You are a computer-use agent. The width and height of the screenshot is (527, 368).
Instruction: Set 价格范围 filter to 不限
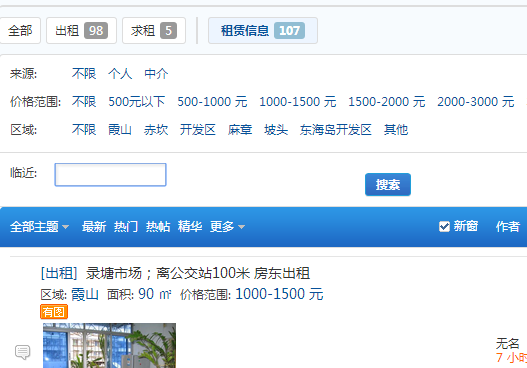point(84,101)
